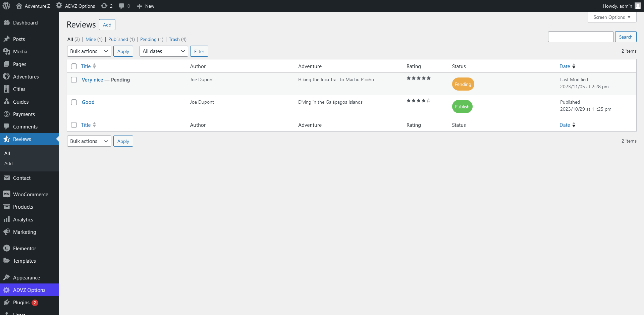
Task: Click the WooCommerce logo icon
Action: coord(6,194)
